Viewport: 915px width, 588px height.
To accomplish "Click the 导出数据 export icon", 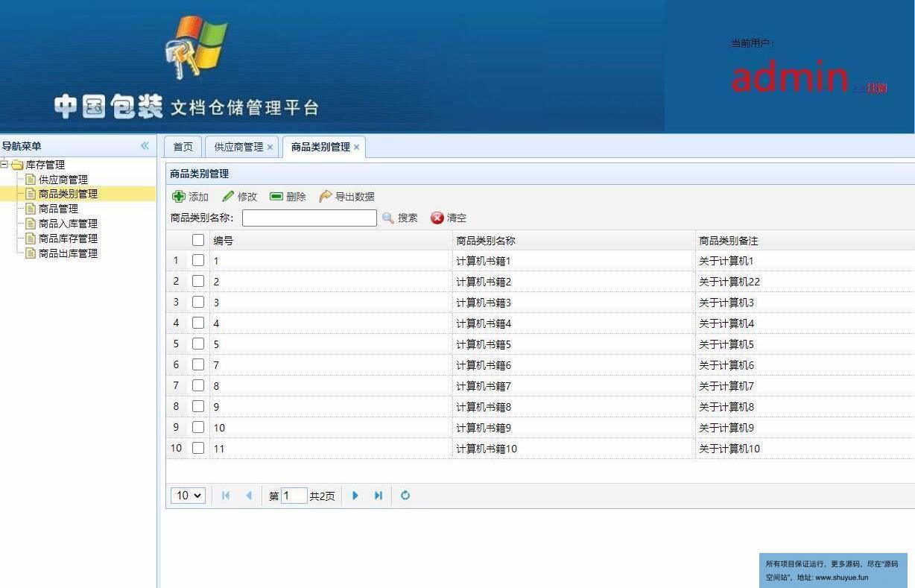I will tap(326, 197).
